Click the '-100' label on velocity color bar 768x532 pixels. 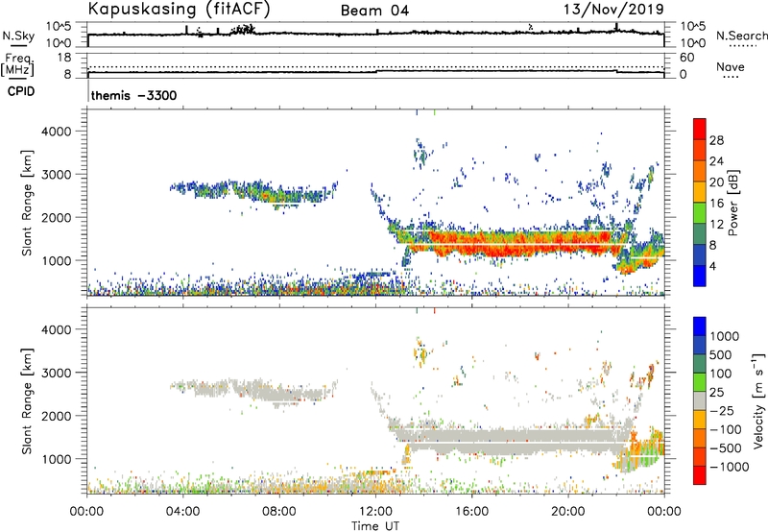[726, 429]
